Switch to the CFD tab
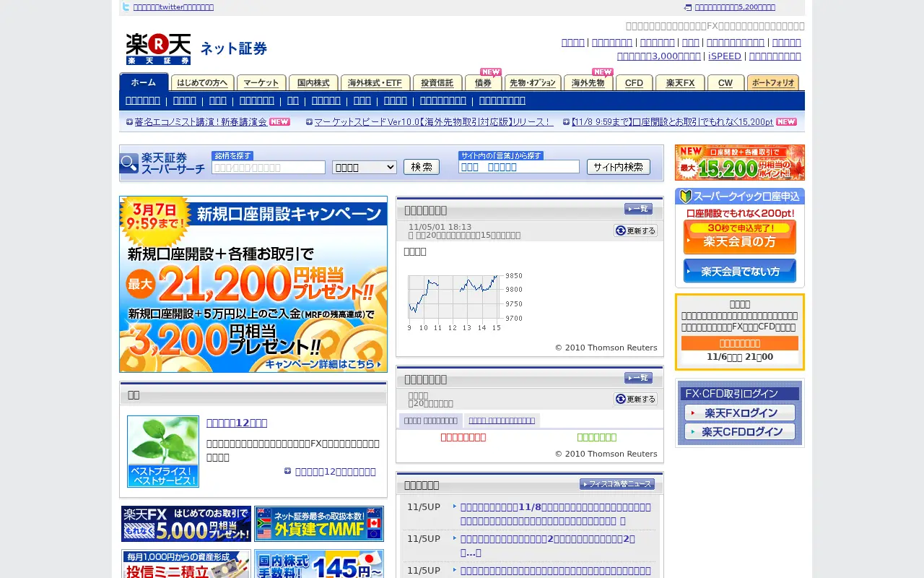 tap(635, 82)
